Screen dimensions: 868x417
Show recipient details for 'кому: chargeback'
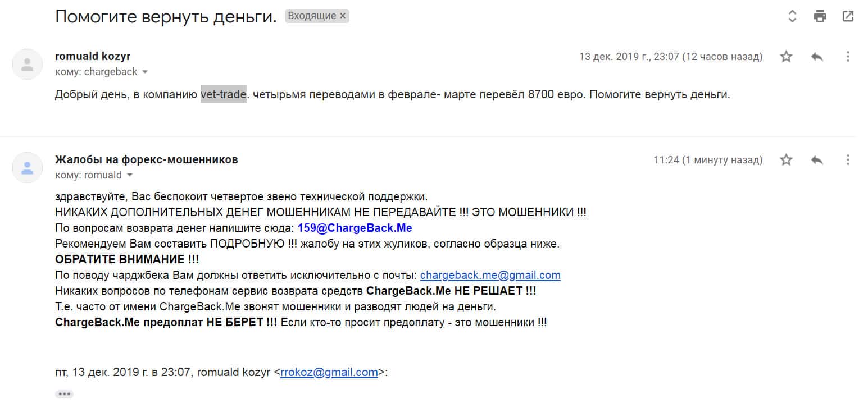(145, 72)
